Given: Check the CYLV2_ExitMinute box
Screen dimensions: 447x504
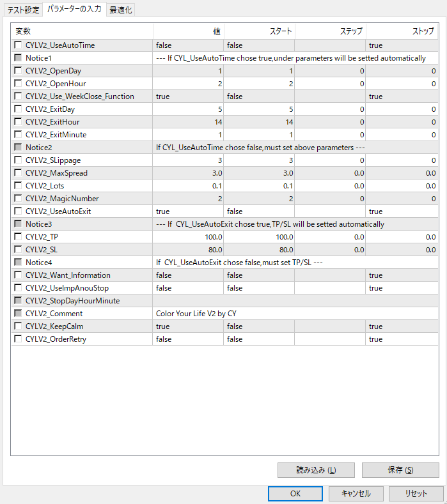Looking at the screenshot, I should click(18, 134).
